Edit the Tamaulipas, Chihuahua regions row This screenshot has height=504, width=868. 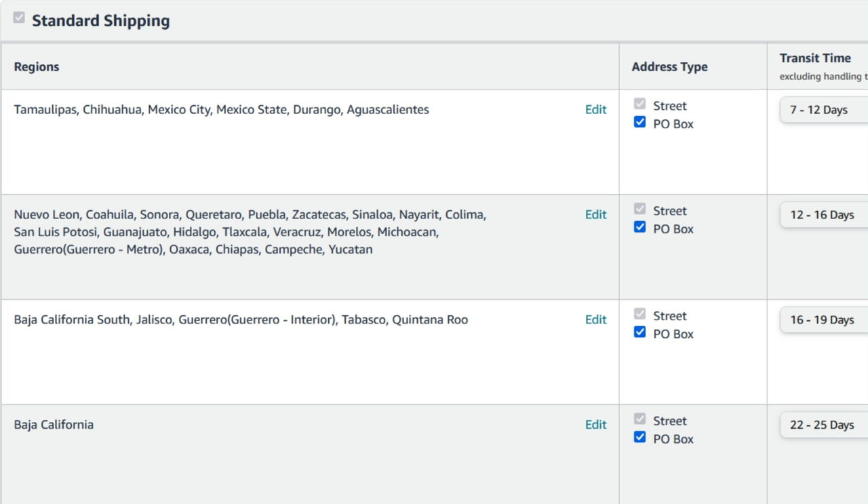(595, 110)
